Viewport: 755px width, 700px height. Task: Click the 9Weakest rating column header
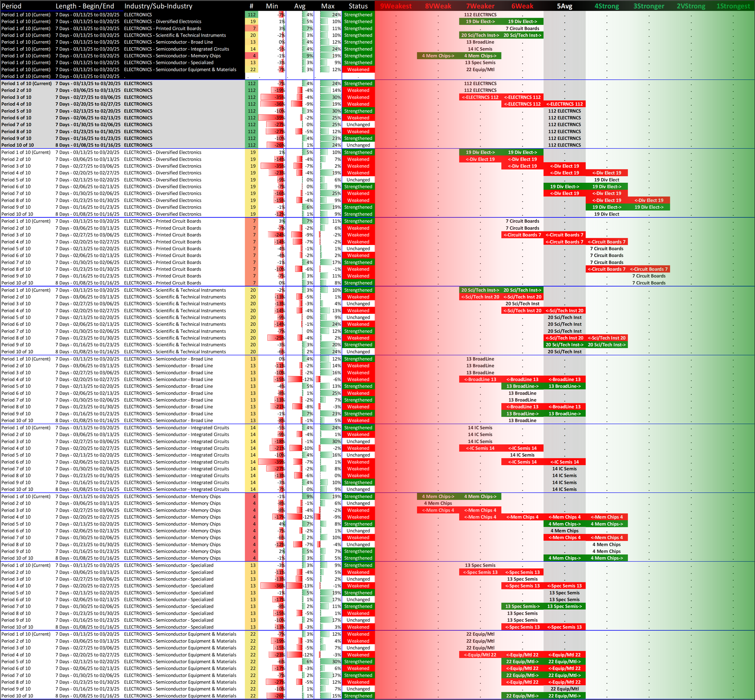coord(396,6)
